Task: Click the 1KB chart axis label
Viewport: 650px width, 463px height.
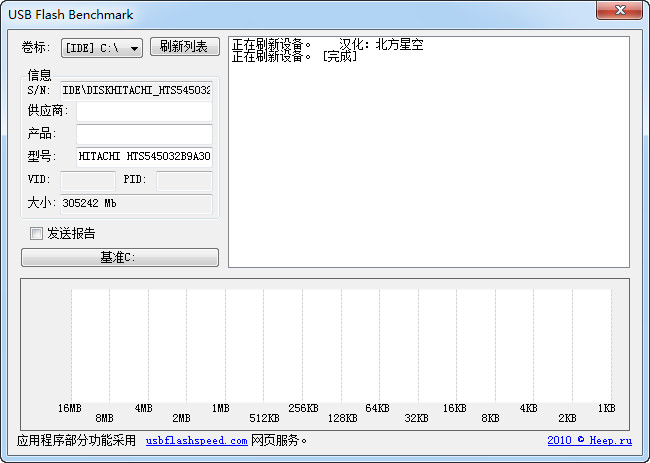Action: [x=606, y=408]
